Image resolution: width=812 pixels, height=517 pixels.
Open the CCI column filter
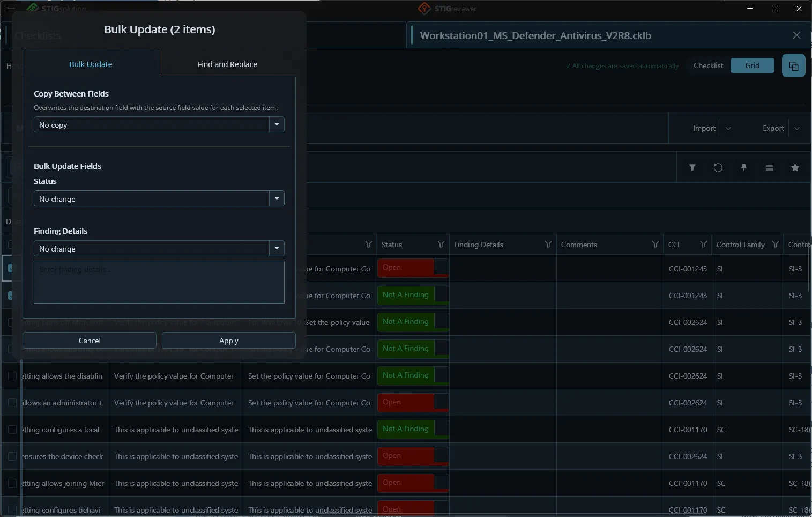point(704,245)
